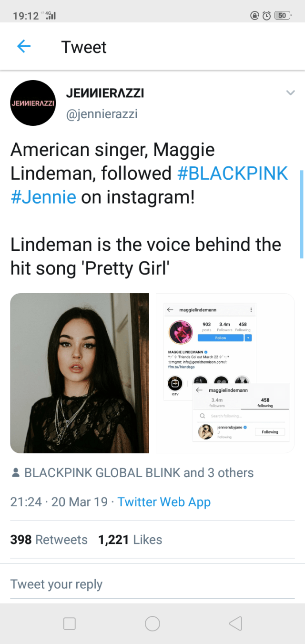Tap the battery level indicator

point(283,16)
